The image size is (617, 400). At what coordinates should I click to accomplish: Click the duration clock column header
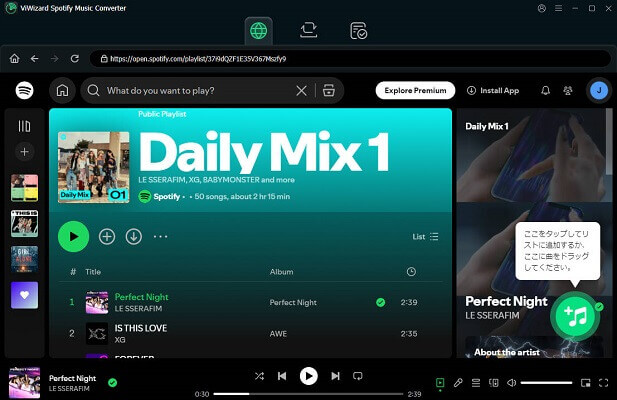[x=411, y=272]
